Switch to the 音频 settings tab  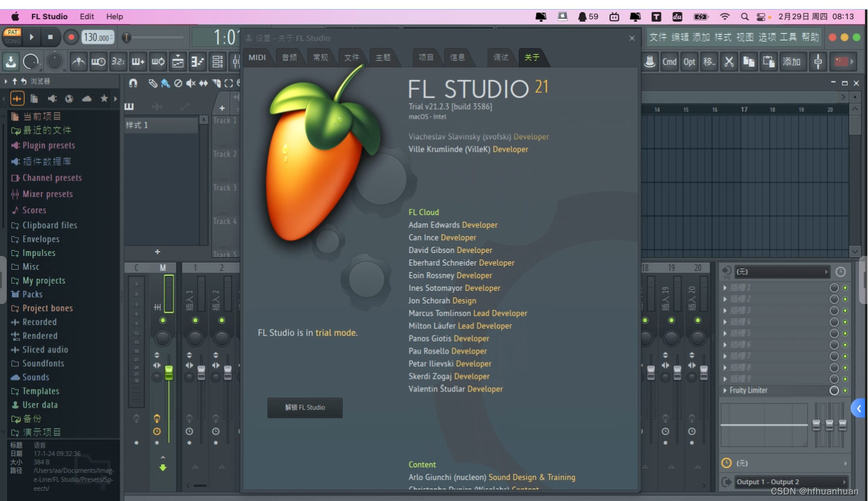click(289, 57)
